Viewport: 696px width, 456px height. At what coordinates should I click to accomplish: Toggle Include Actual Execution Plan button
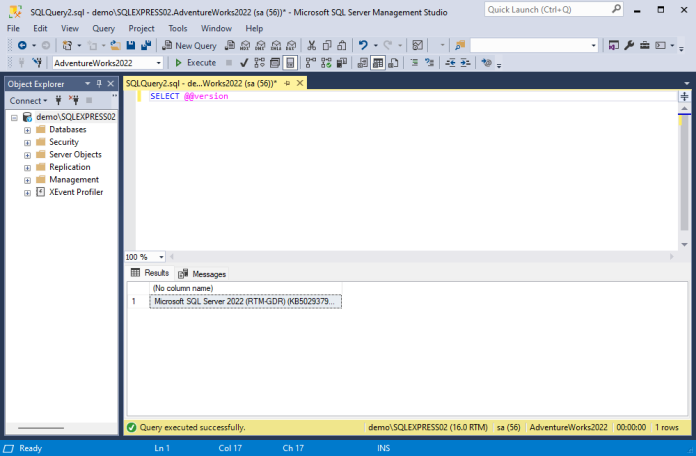[326, 63]
